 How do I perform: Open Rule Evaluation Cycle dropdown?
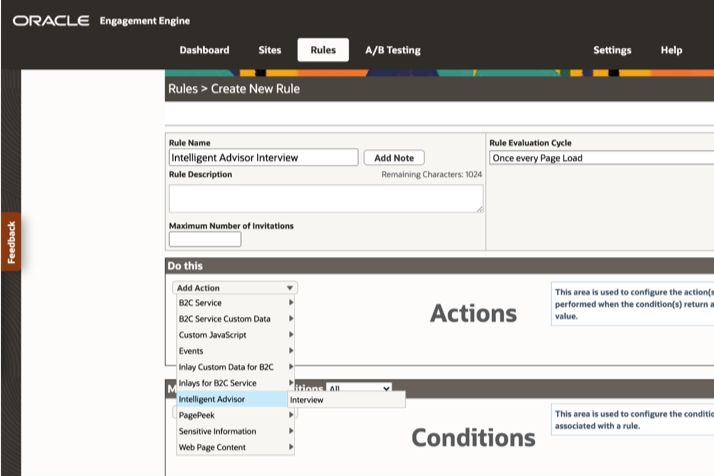[x=600, y=158]
